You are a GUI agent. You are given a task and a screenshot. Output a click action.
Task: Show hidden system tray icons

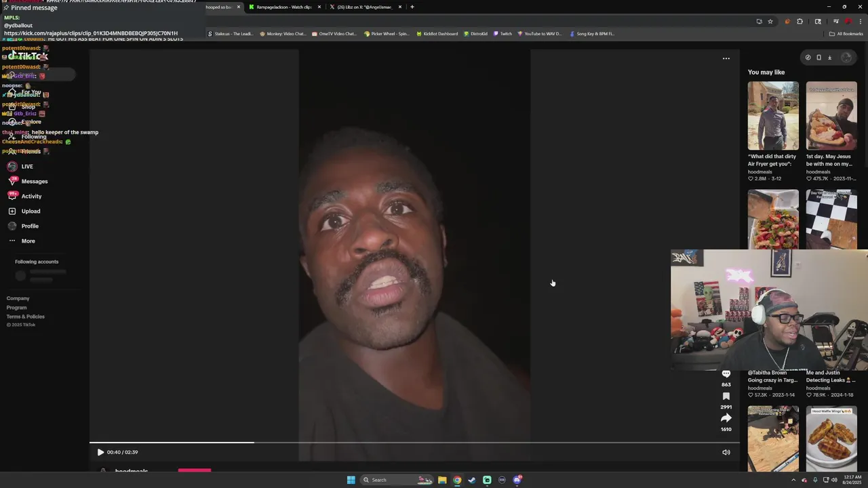pyautogui.click(x=793, y=480)
